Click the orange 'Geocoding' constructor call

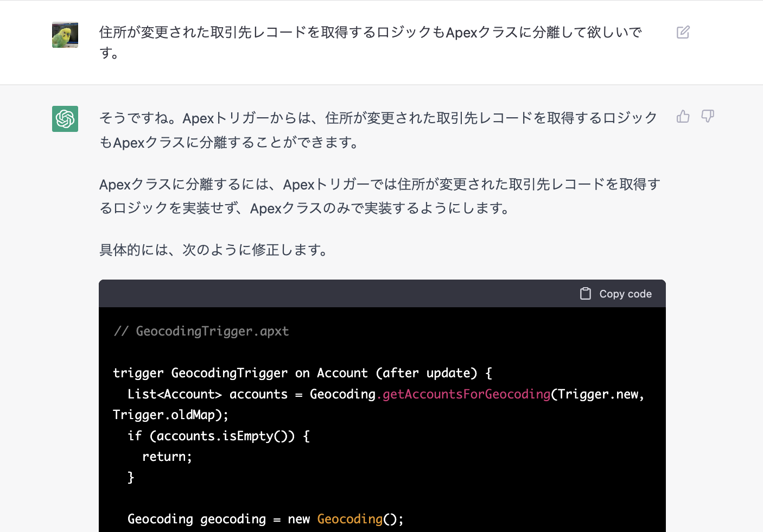tap(349, 519)
